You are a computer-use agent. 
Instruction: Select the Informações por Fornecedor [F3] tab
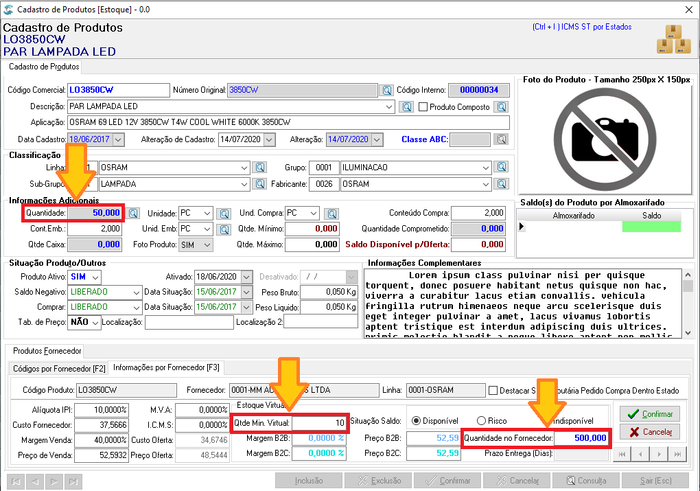[167, 367]
